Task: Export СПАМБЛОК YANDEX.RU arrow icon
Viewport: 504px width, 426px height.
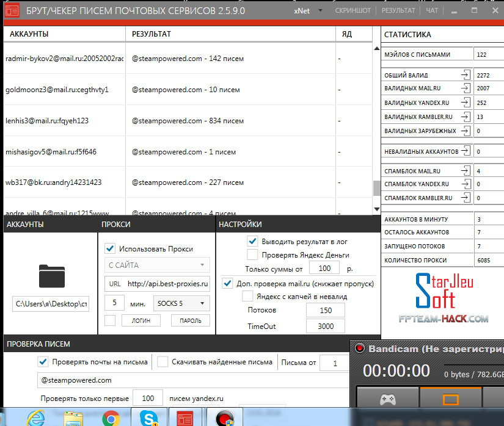Action: point(466,184)
